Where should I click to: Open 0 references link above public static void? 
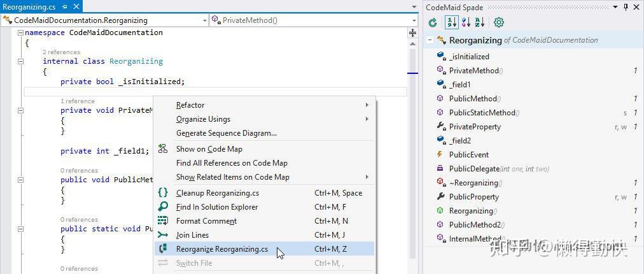(79, 219)
